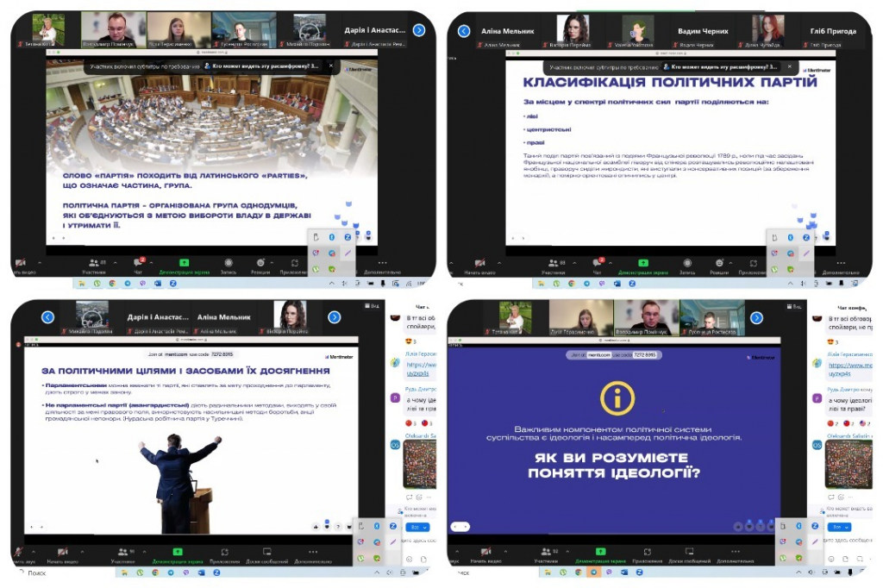The image size is (883, 588).
Task: Click Mentimeter heart reaction on podium-speaker slide
Action: (327, 527)
